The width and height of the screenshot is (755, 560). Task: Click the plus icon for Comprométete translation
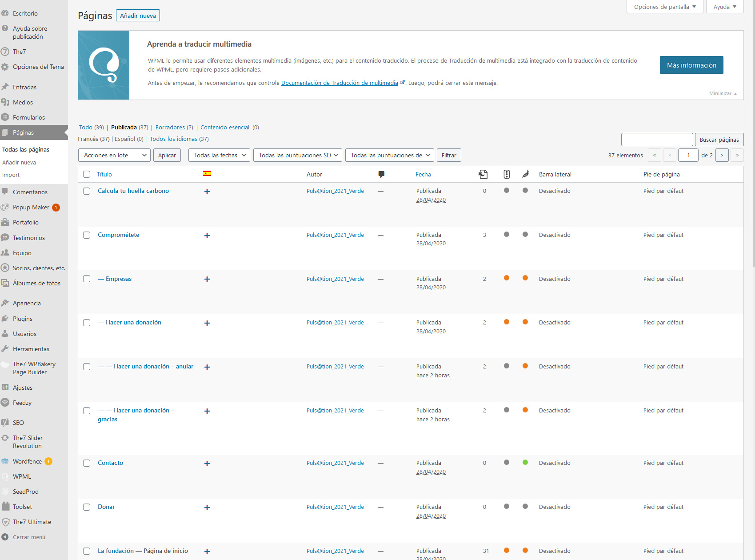click(x=207, y=236)
